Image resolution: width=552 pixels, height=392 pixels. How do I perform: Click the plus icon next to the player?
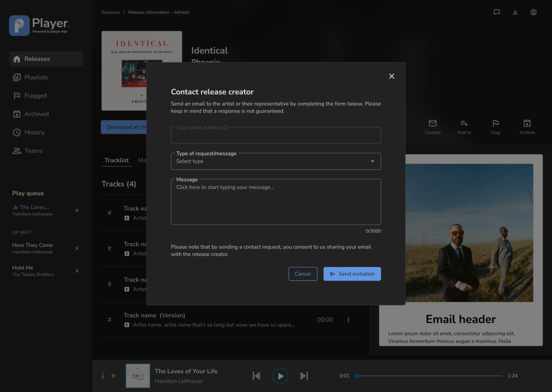[113, 376]
